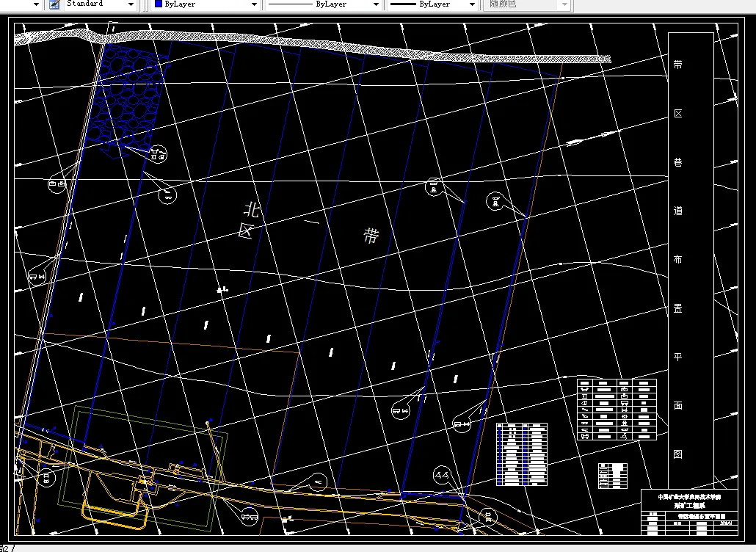Select the 带 text in the drawing center
Image resolution: width=756 pixels, height=552 pixels.
[371, 236]
